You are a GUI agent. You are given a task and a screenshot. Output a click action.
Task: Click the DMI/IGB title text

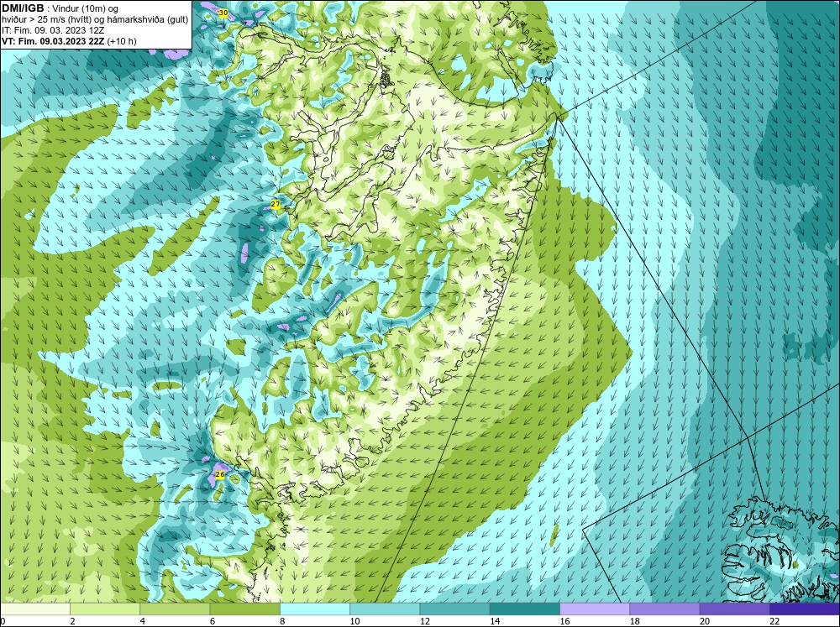coord(23,8)
